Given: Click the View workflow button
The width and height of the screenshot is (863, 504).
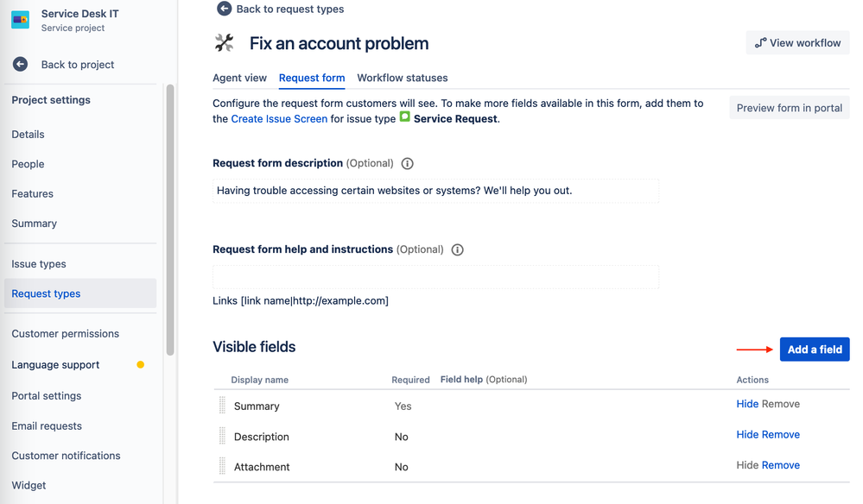Looking at the screenshot, I should pyautogui.click(x=797, y=43).
